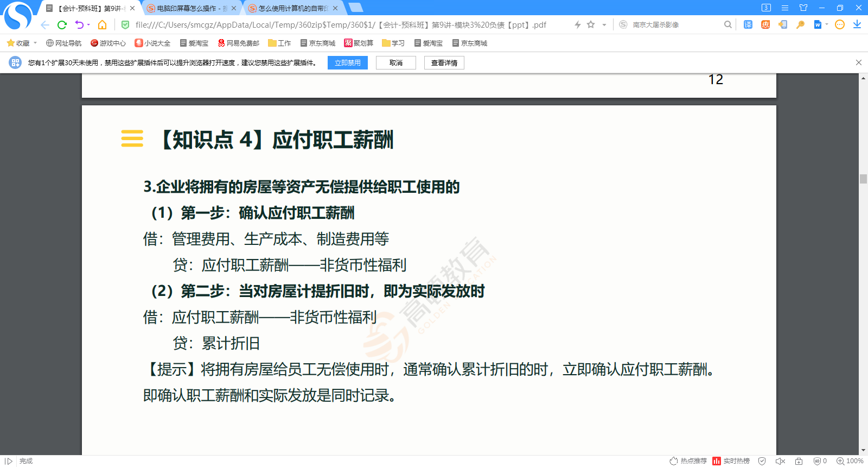The image size is (868, 467).
Task: Click the security shield icon in address bar
Action: tap(125, 25)
